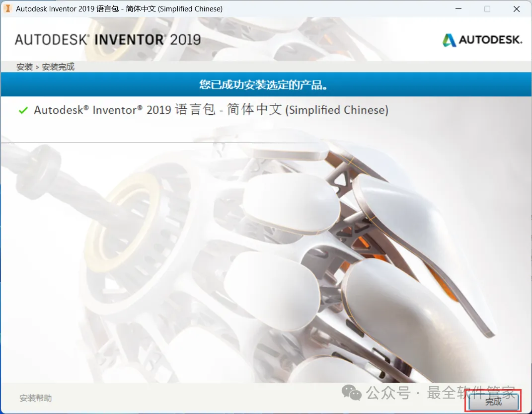Click the 完成 button to finish
The height and width of the screenshot is (414, 532).
pos(493,402)
